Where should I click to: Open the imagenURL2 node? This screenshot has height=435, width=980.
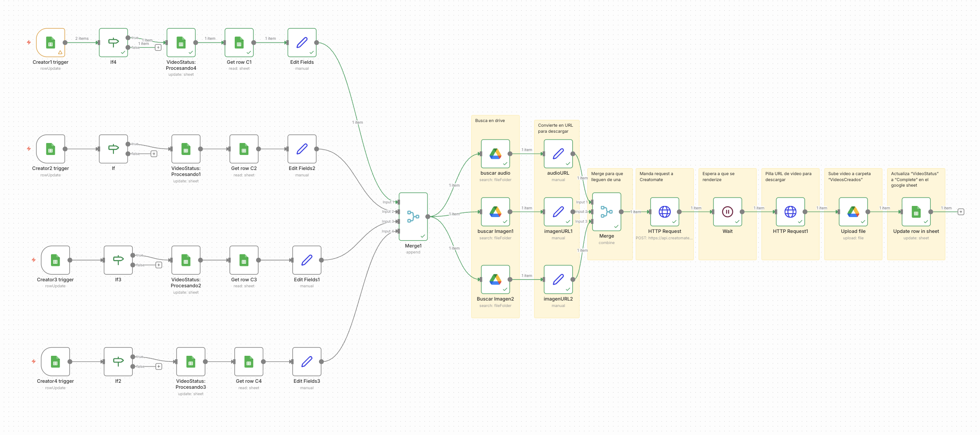pyautogui.click(x=558, y=280)
